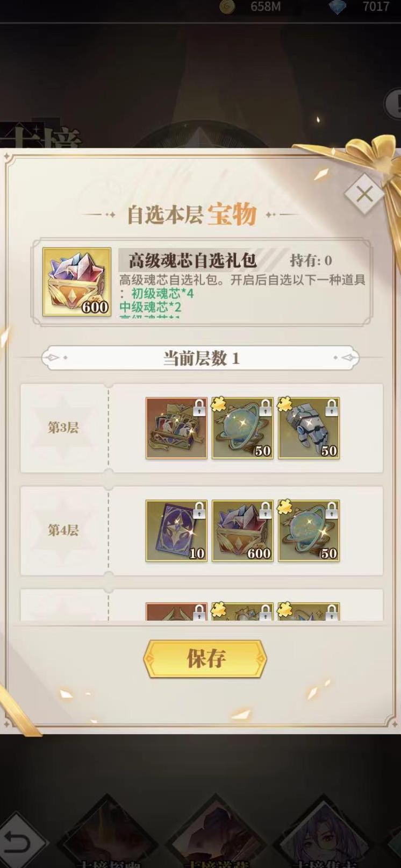The height and width of the screenshot is (868, 401).
Task: Close the treasure selection dialog
Action: point(365,194)
